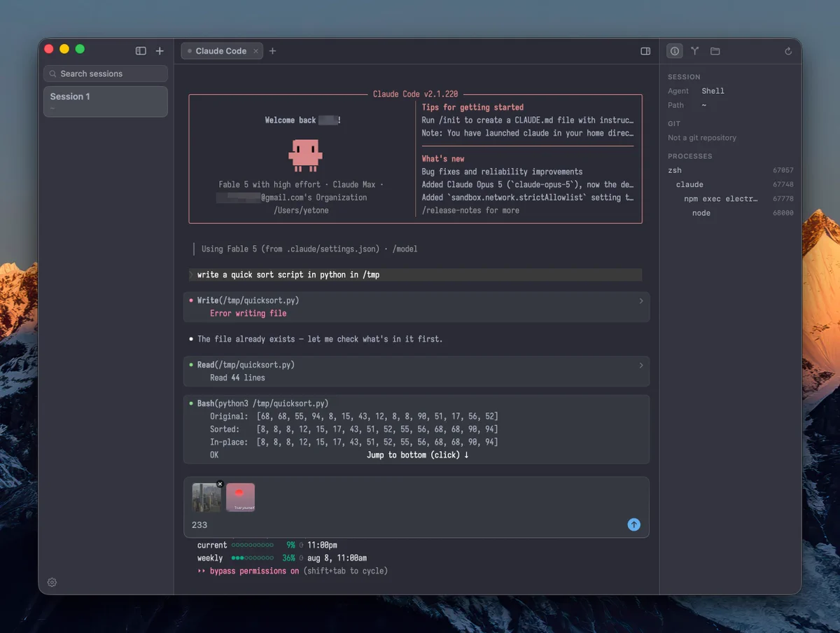Toggle the right inspector panel icon
840x633 pixels.
pyautogui.click(x=645, y=51)
